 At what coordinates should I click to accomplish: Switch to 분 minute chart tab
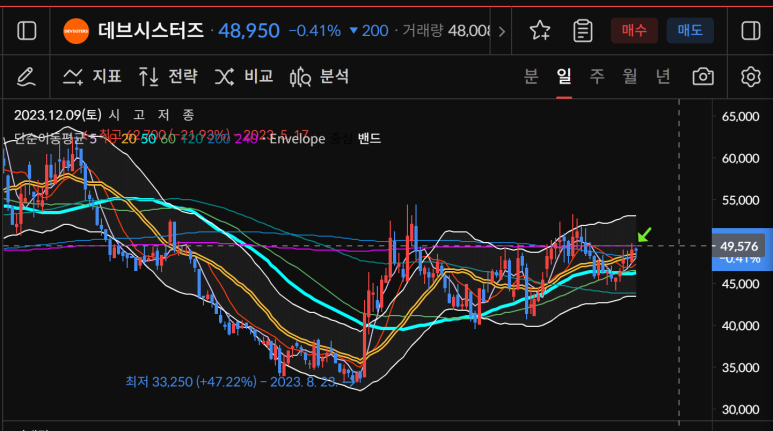[531, 76]
